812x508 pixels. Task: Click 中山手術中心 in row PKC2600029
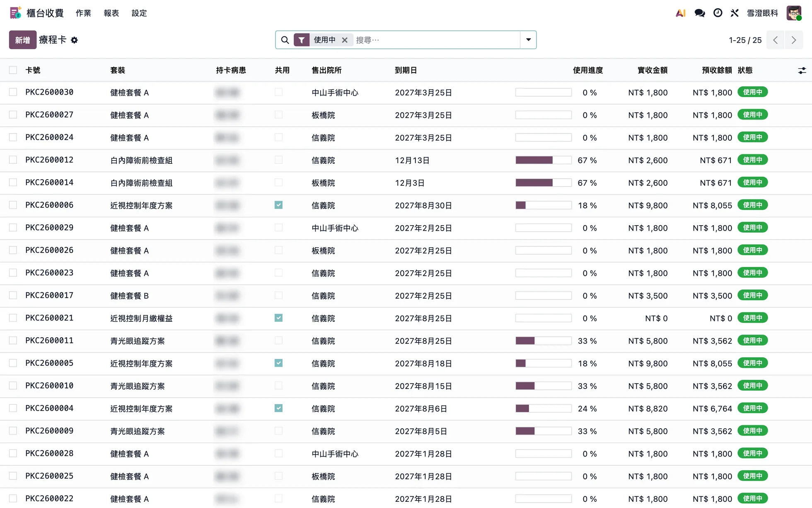point(335,228)
